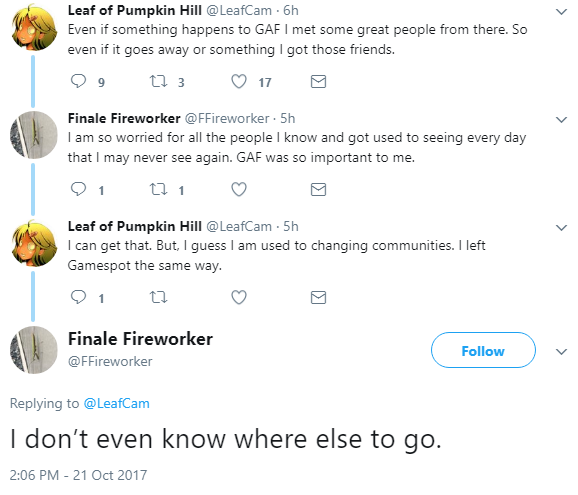Open the @LeafCam link in Replying to
578x495 pixels.
pos(116,403)
